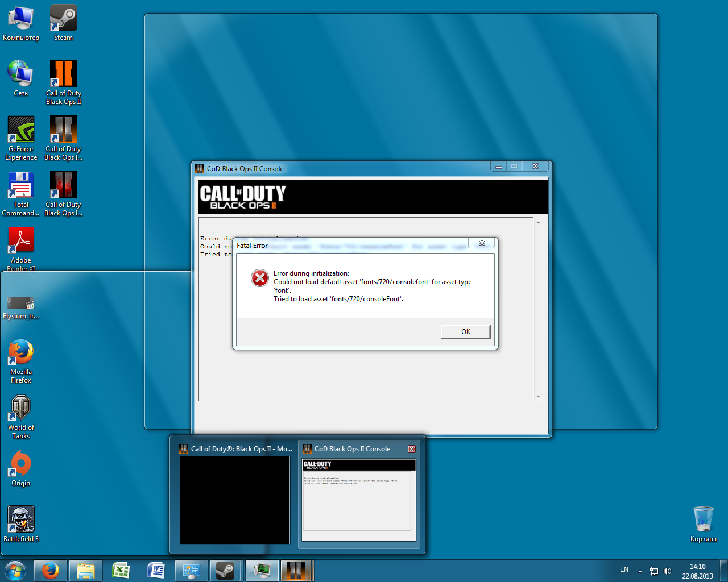The width and height of the screenshot is (728, 582).
Task: Maximize the CoD Black Ops II Console window
Action: [514, 167]
